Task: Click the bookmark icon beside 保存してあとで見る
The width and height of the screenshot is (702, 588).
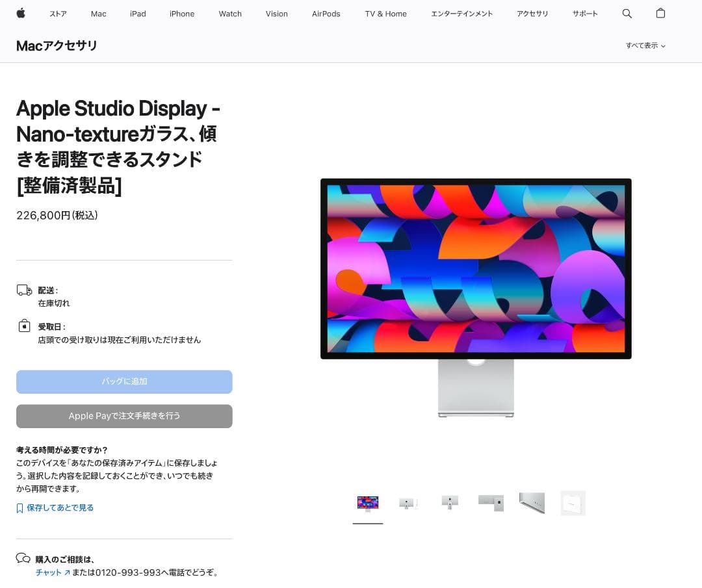Action: (x=19, y=508)
